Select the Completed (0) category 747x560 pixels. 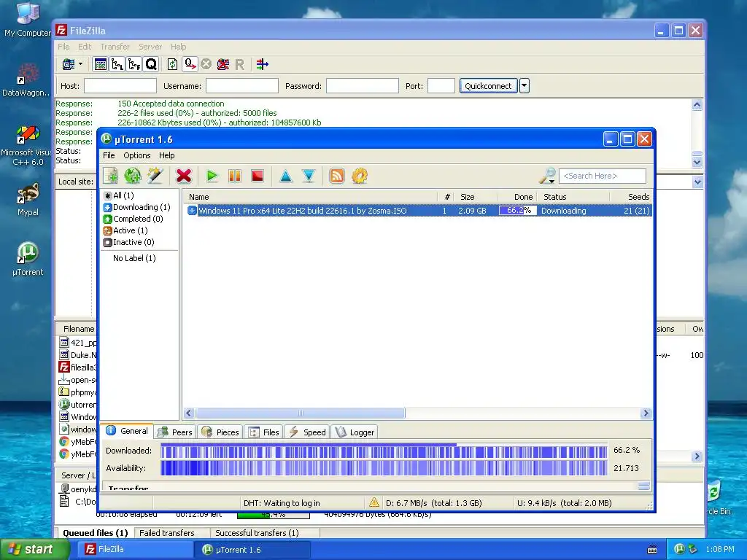click(133, 219)
